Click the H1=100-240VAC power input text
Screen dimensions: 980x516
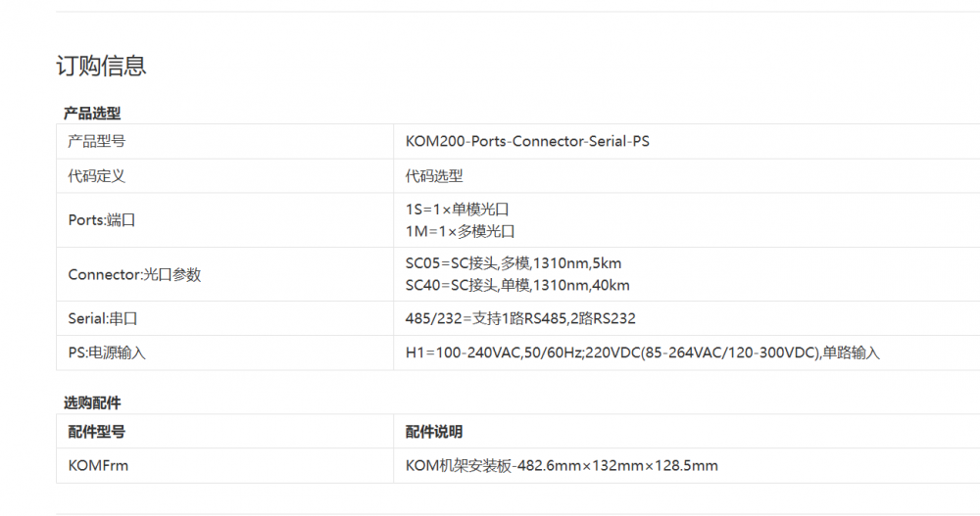(x=642, y=352)
